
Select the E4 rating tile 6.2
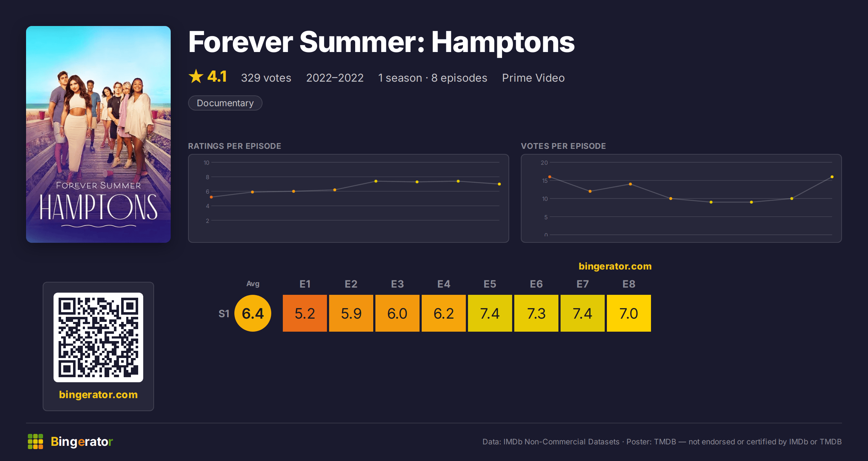(444, 313)
